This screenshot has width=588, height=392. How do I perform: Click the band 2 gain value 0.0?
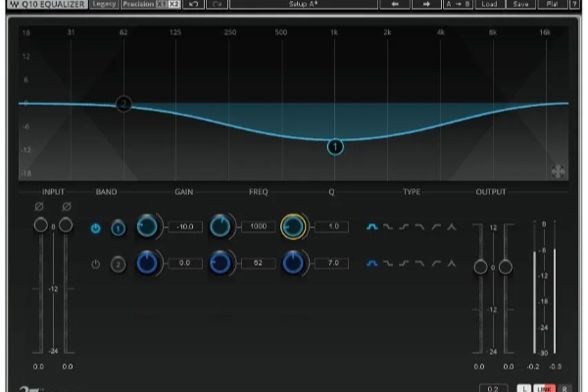tap(185, 263)
